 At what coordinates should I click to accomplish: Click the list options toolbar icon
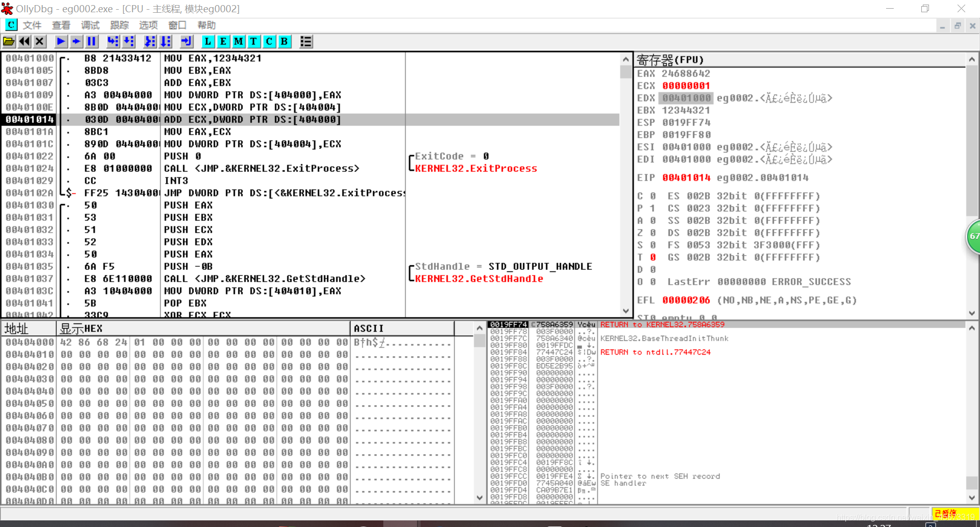point(306,42)
